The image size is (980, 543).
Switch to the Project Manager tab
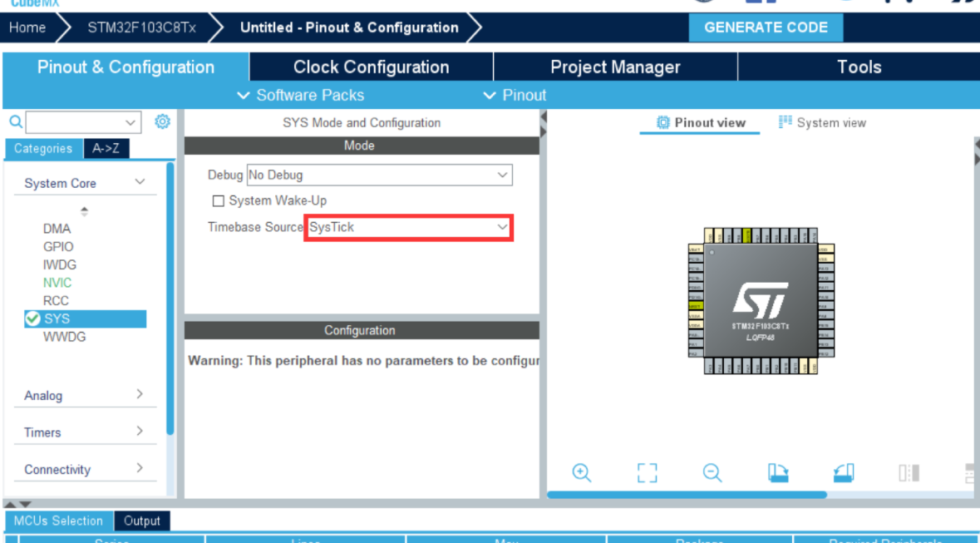point(615,67)
